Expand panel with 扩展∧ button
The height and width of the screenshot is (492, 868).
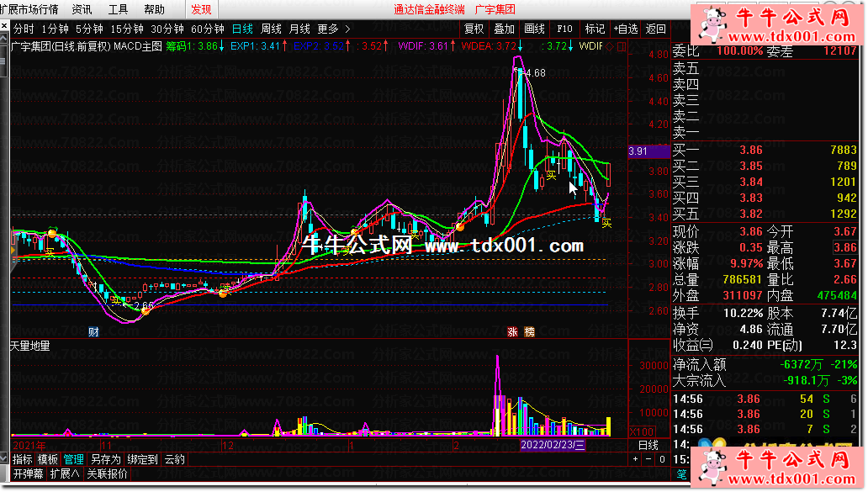[65, 474]
